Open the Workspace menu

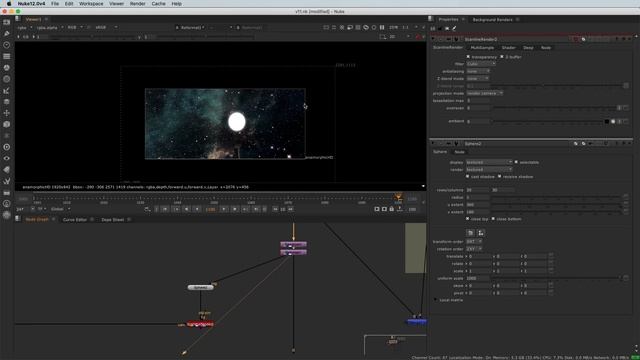click(91, 4)
